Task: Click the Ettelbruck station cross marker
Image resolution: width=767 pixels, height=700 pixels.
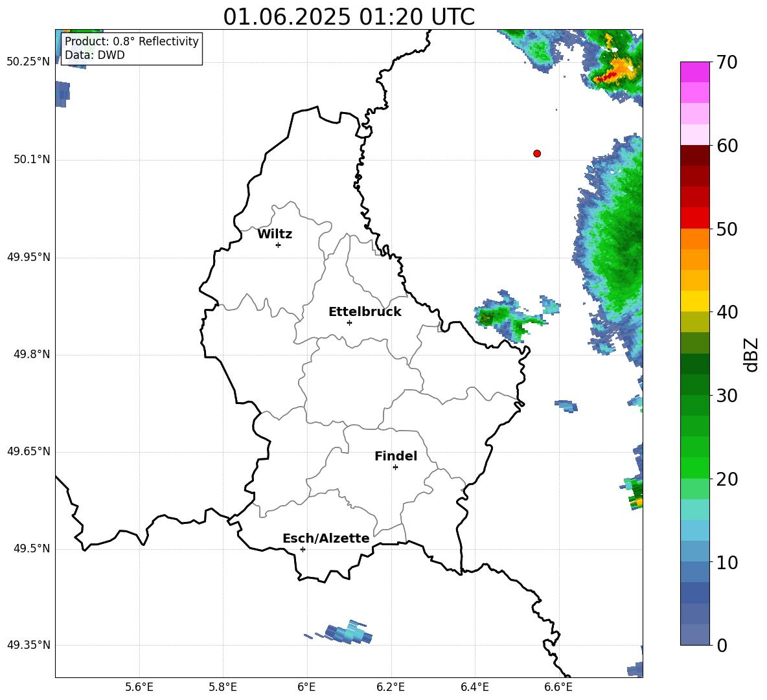Action: pos(349,322)
